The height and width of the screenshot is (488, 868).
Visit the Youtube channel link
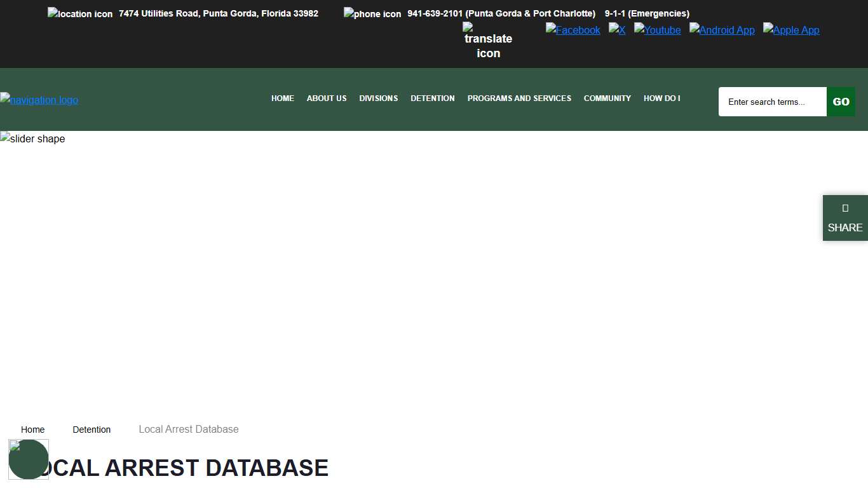tap(657, 30)
